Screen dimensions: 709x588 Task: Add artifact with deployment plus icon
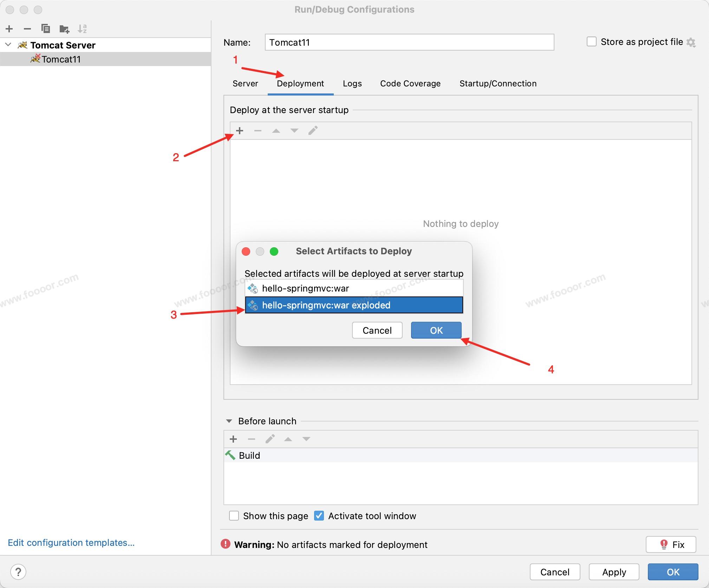[x=240, y=131]
